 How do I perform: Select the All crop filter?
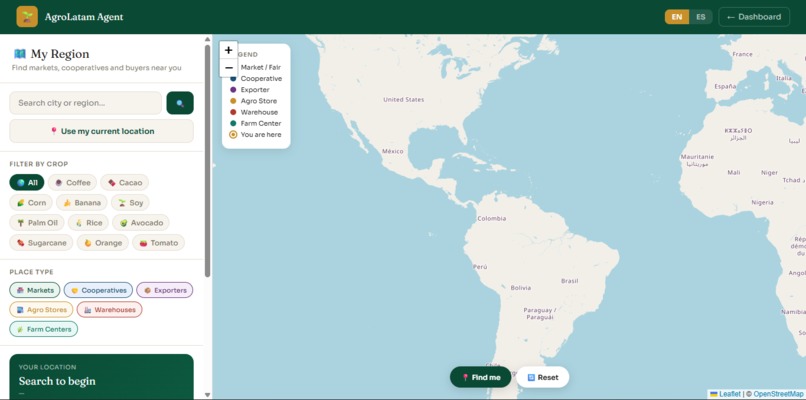tap(27, 183)
